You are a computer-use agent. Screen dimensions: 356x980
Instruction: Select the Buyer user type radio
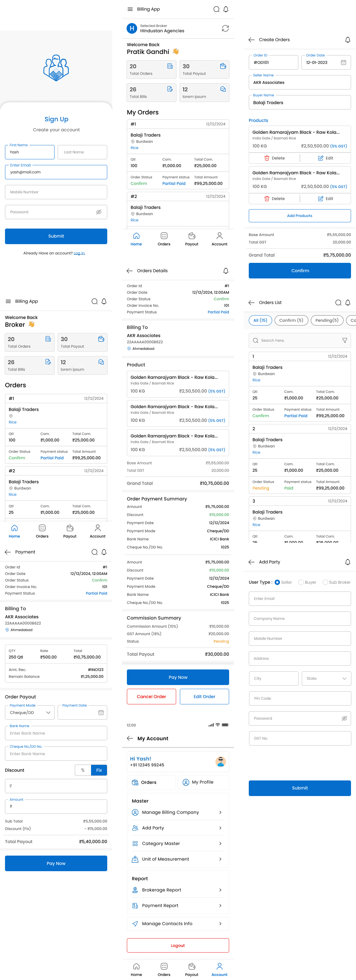pyautogui.click(x=301, y=582)
